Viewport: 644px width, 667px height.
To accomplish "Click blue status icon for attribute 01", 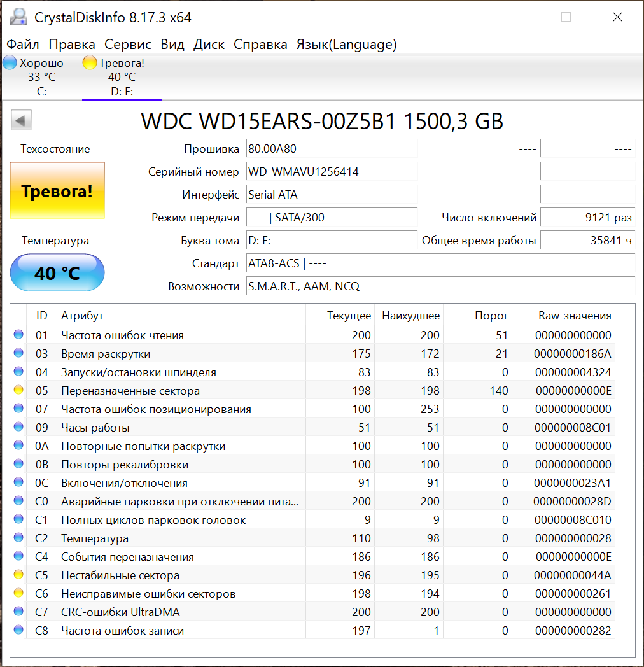I will [x=19, y=335].
